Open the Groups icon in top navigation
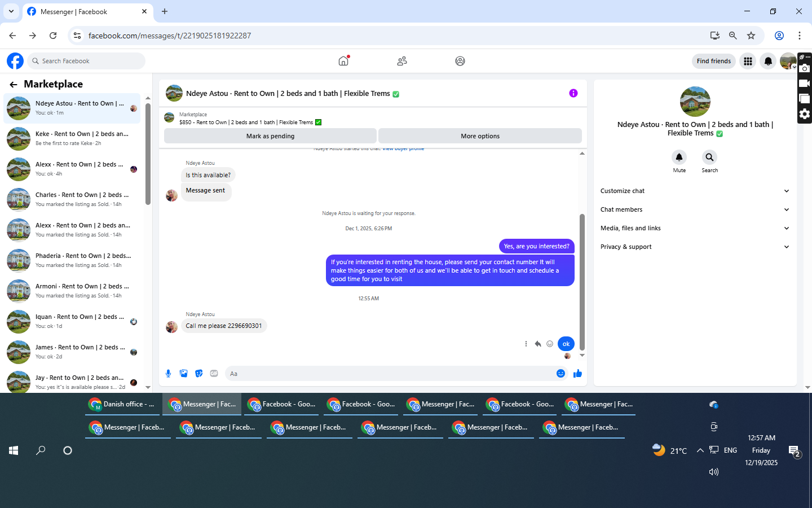Image resolution: width=812 pixels, height=508 pixels. [460, 61]
